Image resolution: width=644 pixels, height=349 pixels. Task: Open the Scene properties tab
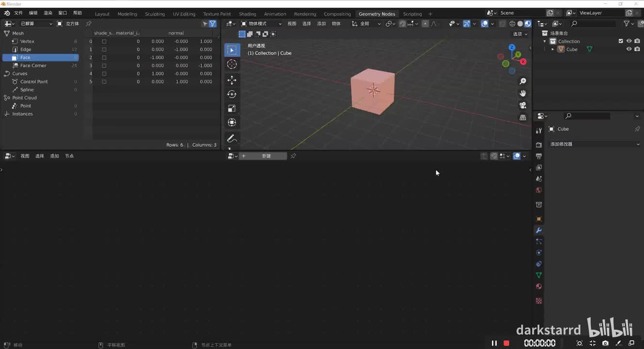[x=538, y=179]
